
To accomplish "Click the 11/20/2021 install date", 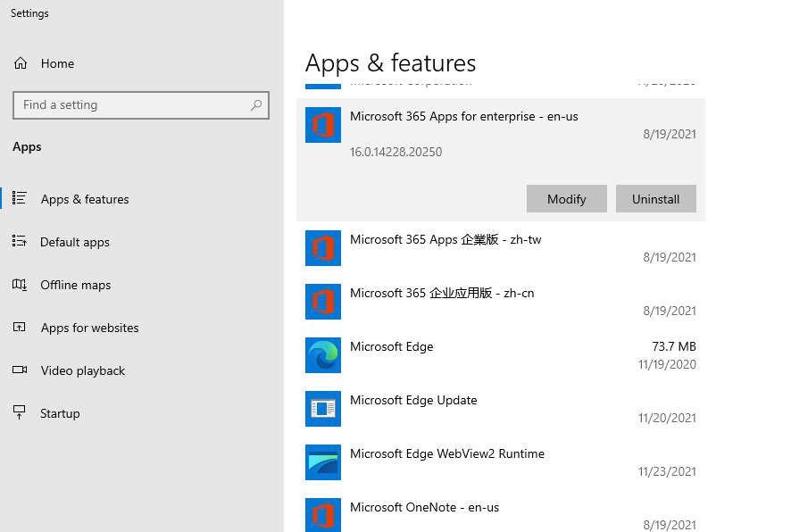I will [x=667, y=418].
